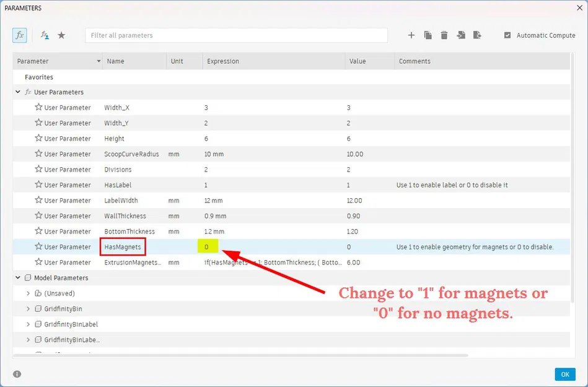The width and height of the screenshot is (588, 387).
Task: Edit the Height expression value 6
Action: pos(206,139)
